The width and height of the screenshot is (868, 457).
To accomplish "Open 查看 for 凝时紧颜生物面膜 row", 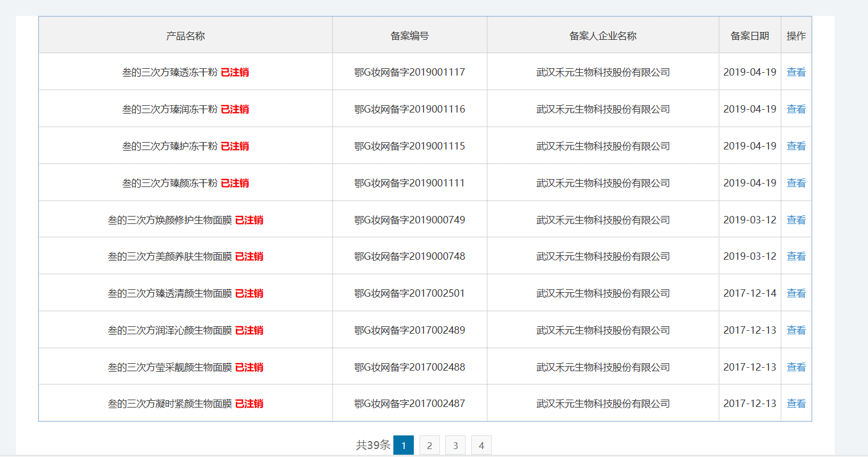I will [x=796, y=404].
